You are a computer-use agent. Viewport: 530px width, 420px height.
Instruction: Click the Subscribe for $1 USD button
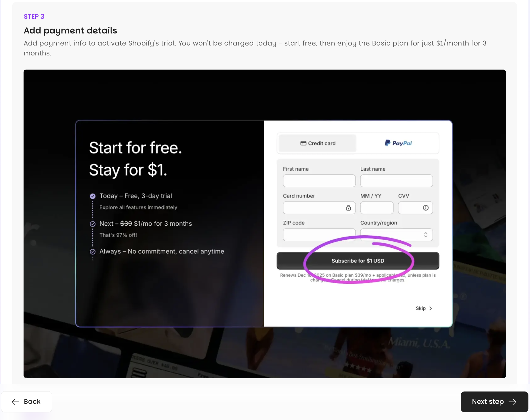(358, 261)
